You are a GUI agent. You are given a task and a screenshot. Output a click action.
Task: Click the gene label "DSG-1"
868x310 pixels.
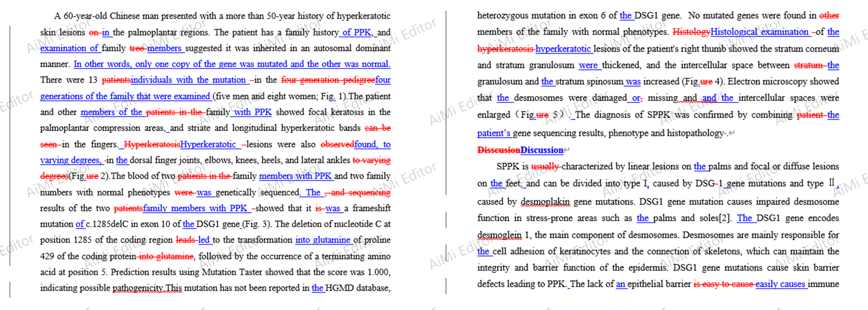[709, 183]
